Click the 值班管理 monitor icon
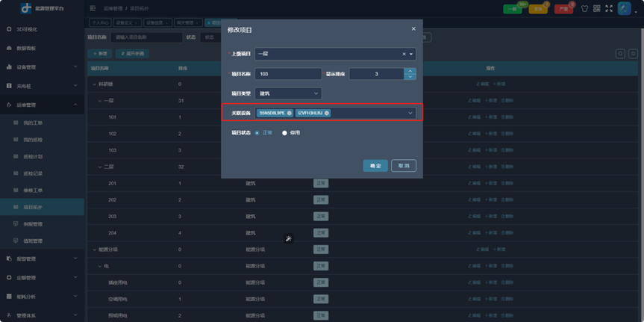The height and width of the screenshot is (322, 644). (x=16, y=241)
